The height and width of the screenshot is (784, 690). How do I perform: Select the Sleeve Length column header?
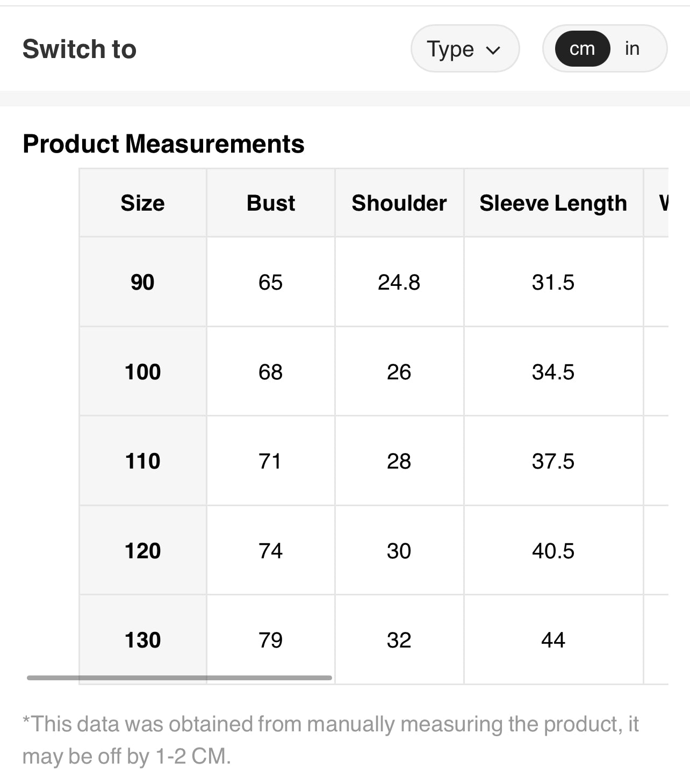[553, 203]
